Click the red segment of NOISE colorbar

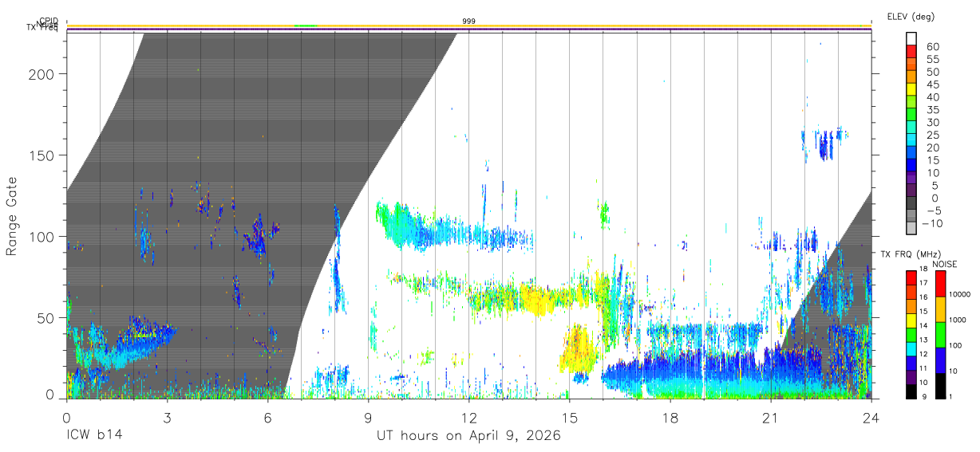939,284
